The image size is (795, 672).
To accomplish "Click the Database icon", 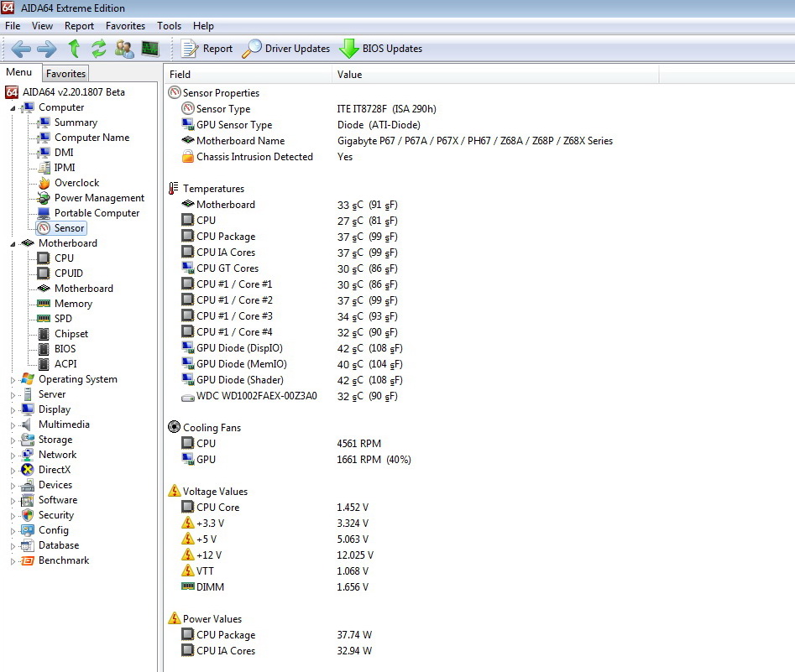I will (x=28, y=545).
